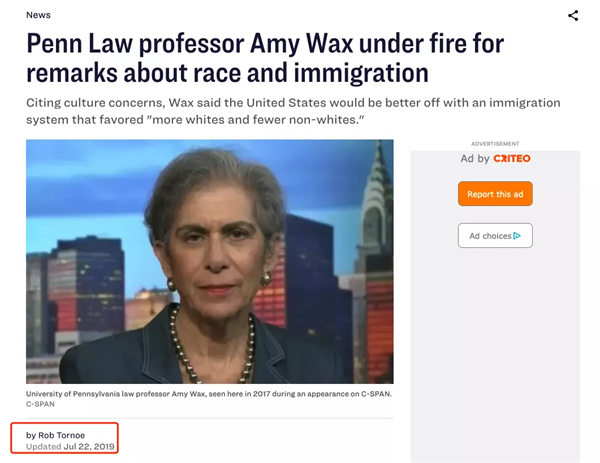Click the C-SPAN photo credit text
This screenshot has width=600, height=463.
[40, 404]
